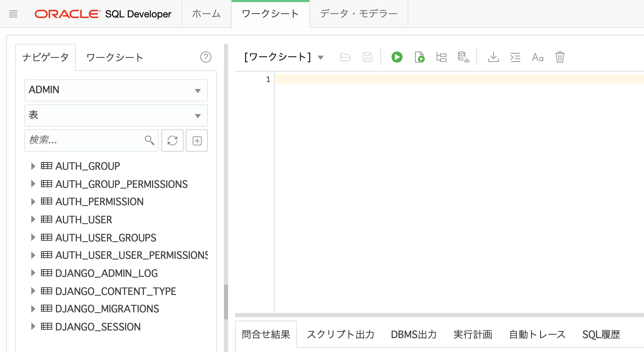Image resolution: width=644 pixels, height=352 pixels.
Task: Expand the AUTH_USER table node
Action: point(33,219)
